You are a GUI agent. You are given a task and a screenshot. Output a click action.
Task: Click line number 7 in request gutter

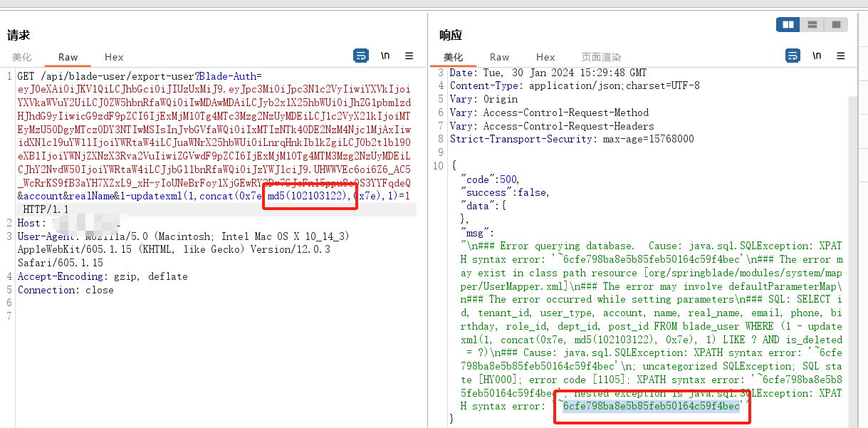tap(9, 316)
